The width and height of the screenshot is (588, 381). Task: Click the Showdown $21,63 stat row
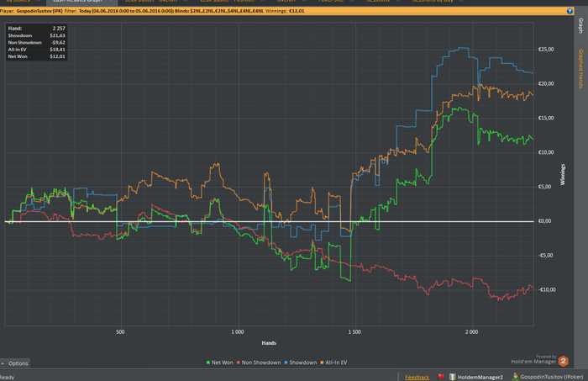click(36, 35)
